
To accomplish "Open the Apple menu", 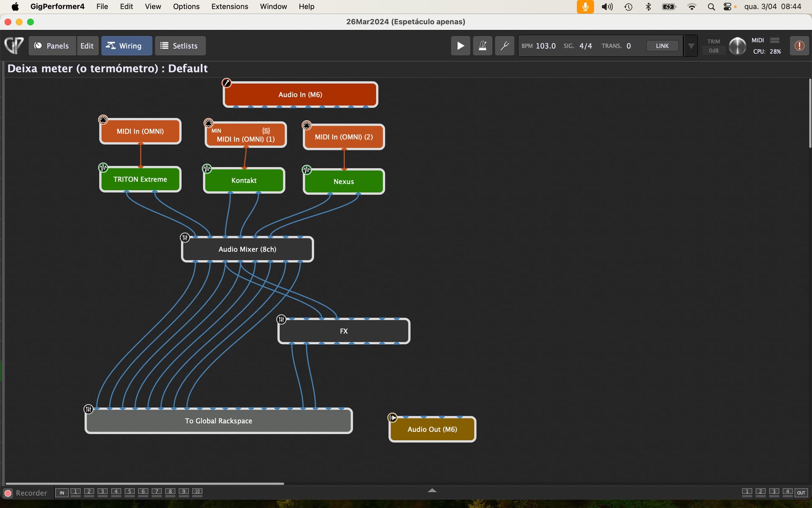I will (x=15, y=7).
